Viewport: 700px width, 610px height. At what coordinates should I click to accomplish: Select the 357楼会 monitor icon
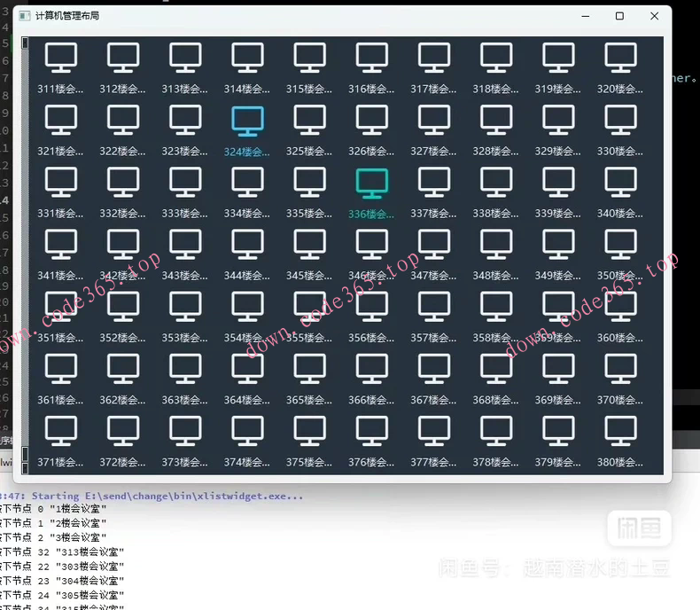tap(433, 307)
